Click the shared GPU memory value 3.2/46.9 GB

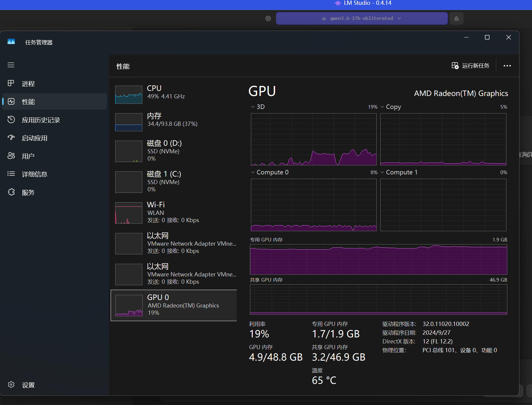[x=338, y=357]
